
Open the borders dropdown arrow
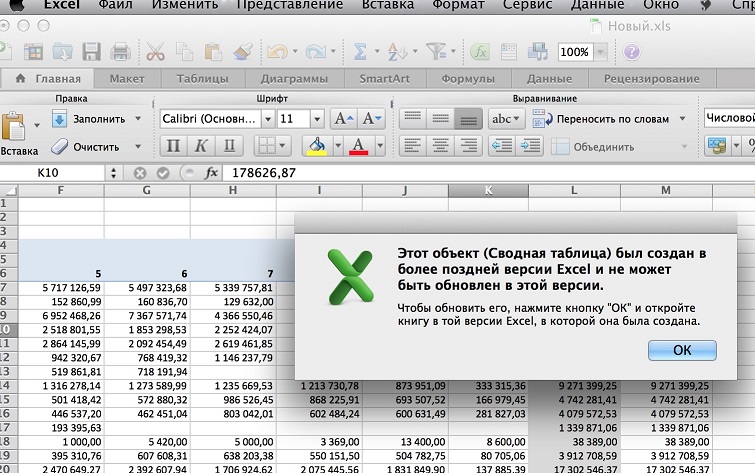[283, 146]
